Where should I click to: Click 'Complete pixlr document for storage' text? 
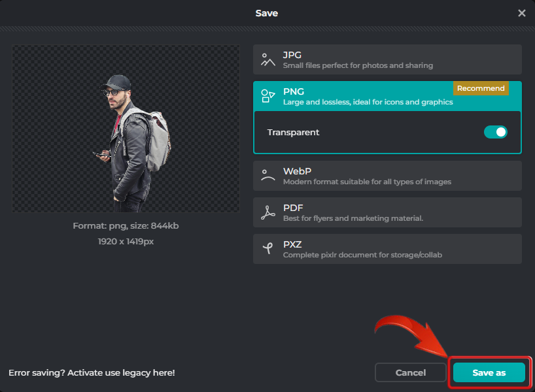coord(362,255)
